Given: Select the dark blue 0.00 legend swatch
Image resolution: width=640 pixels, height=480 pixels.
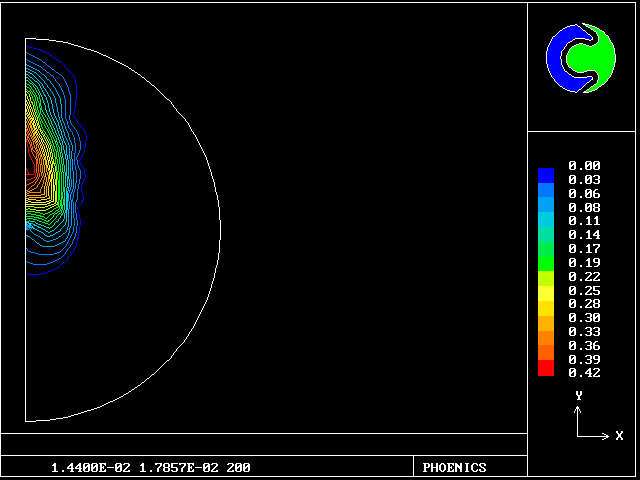Looking at the screenshot, I should pos(545,174).
